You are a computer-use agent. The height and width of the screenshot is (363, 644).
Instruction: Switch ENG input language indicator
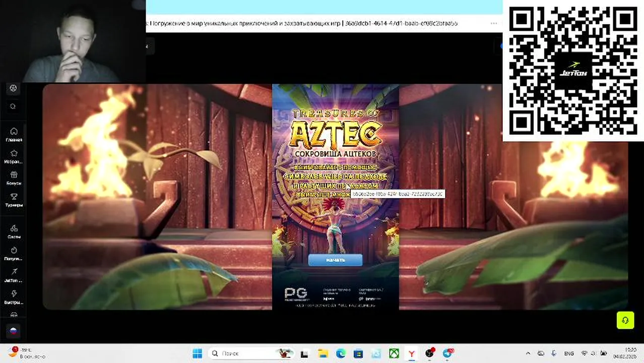pos(569,353)
